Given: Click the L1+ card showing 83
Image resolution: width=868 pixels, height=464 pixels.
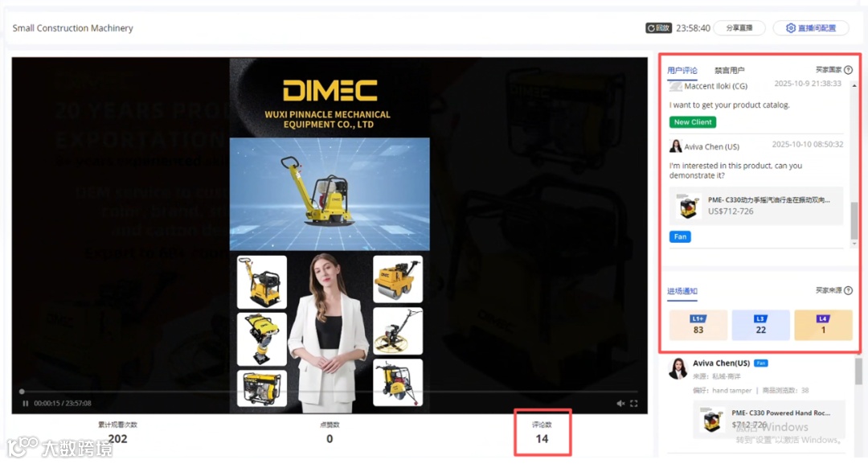Looking at the screenshot, I should 698,325.
